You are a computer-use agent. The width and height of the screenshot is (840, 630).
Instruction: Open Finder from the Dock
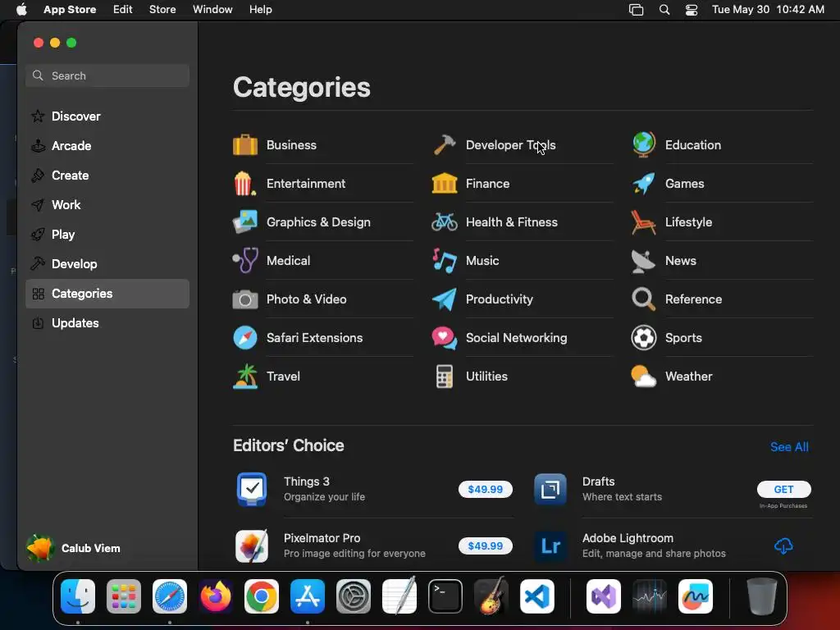(x=78, y=596)
